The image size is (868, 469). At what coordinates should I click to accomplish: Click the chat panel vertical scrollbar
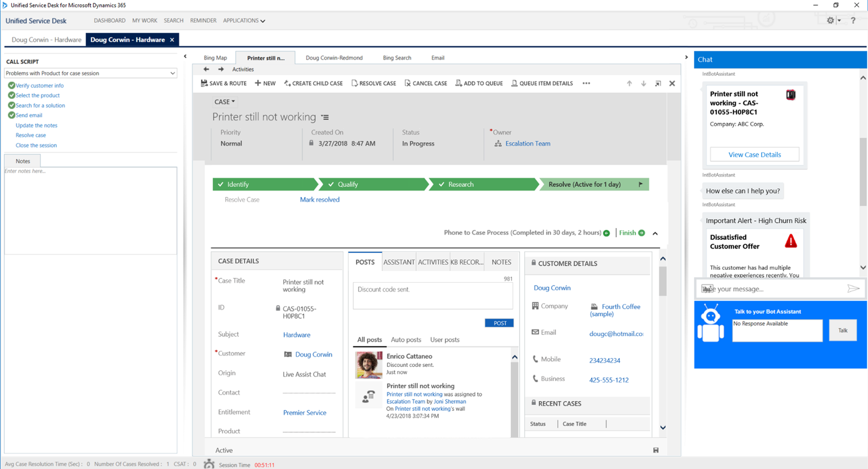[x=863, y=172]
